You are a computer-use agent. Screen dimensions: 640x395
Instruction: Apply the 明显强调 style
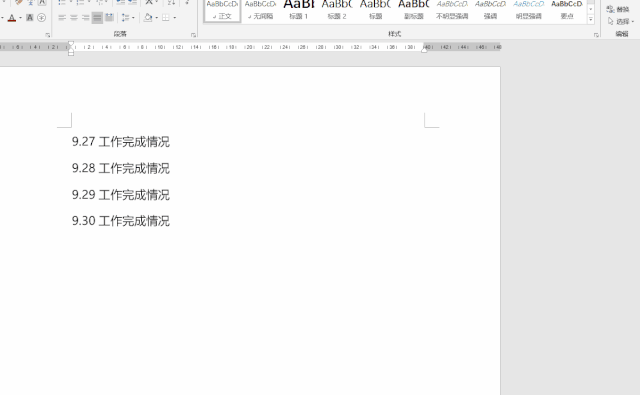tap(529, 11)
